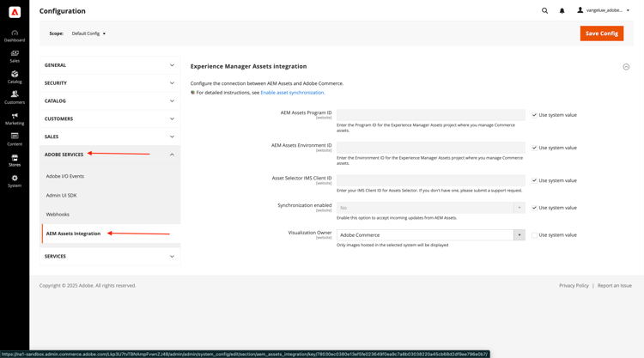Open the Dashboard sidebar icon

[x=15, y=36]
